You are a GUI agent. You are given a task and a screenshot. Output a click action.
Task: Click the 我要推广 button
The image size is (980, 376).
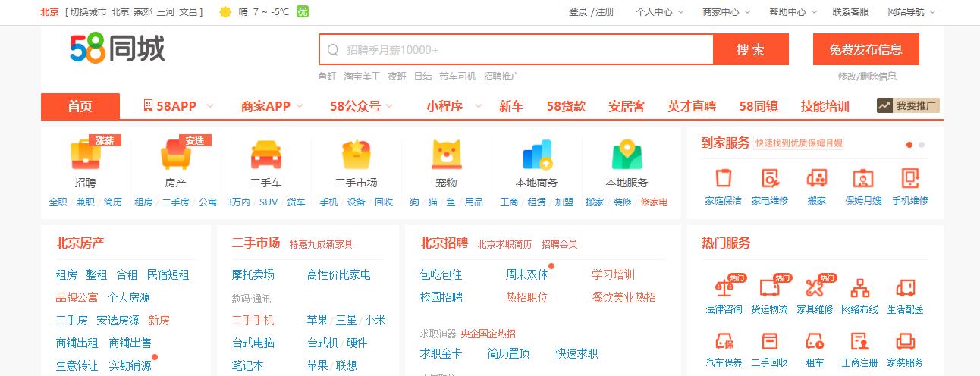(908, 105)
